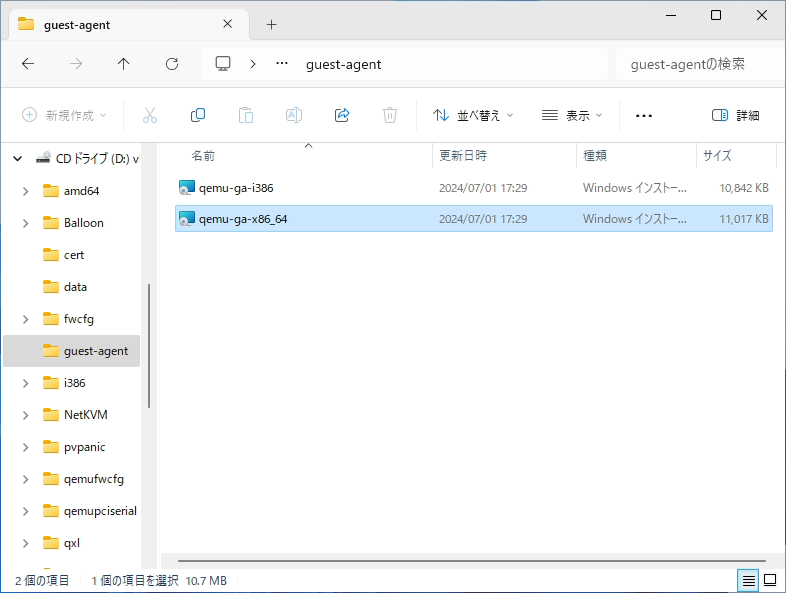The width and height of the screenshot is (786, 593).
Task: Go up one folder level
Action: pos(123,64)
